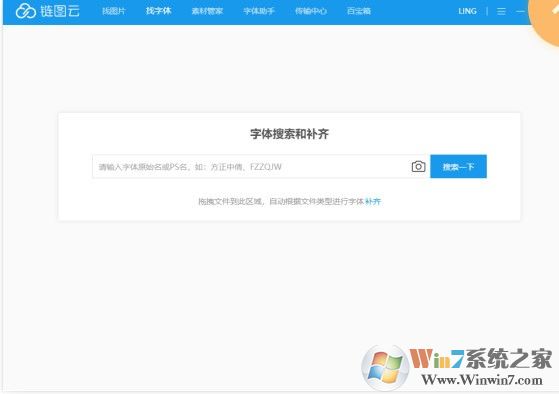Go to the 字体助手 tab
559x394 pixels.
259,11
